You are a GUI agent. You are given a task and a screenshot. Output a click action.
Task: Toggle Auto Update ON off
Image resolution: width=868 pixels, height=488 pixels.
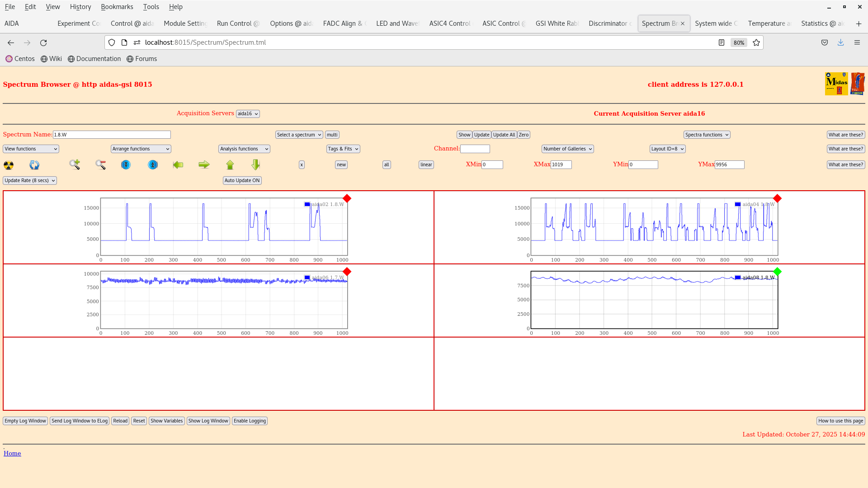coord(242,180)
